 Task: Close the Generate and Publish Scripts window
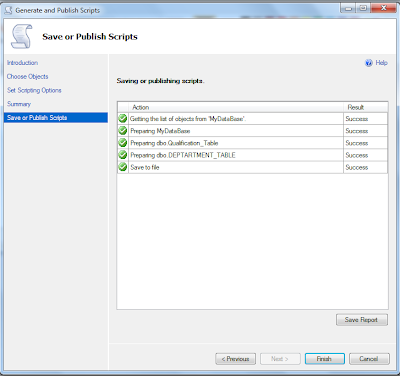383,8
